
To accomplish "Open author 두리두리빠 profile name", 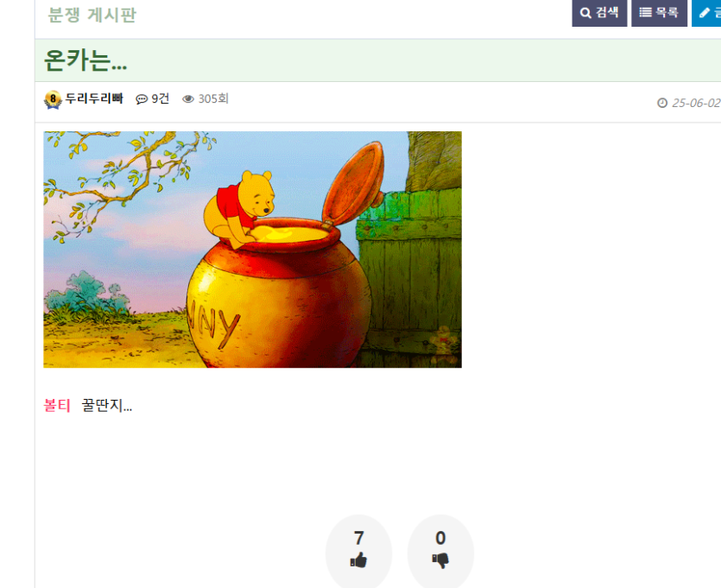I will (94, 98).
